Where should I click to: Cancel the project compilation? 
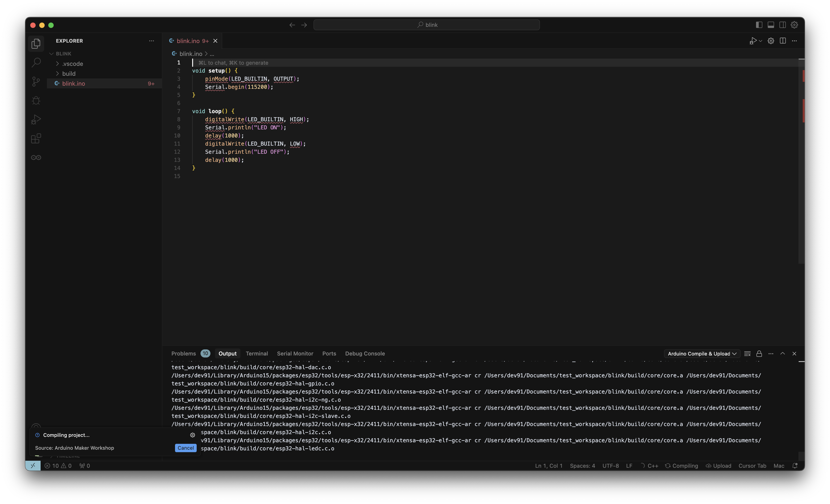click(x=186, y=448)
